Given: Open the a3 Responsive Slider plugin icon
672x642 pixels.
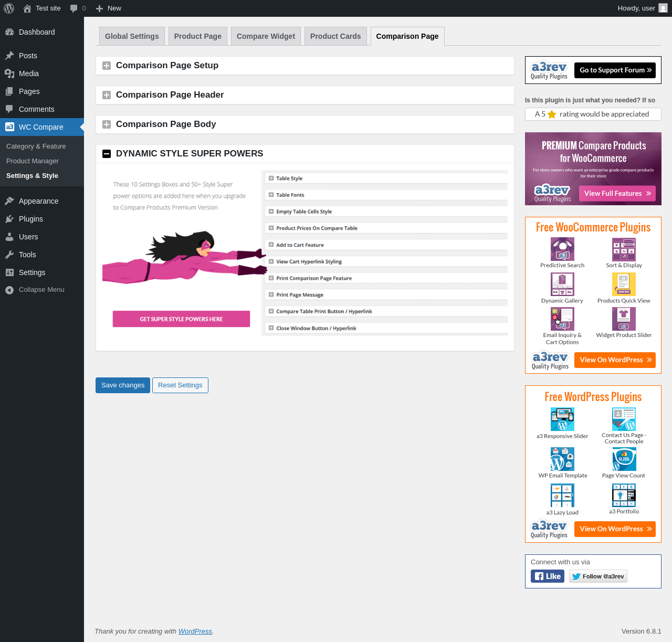Looking at the screenshot, I should tap(562, 419).
